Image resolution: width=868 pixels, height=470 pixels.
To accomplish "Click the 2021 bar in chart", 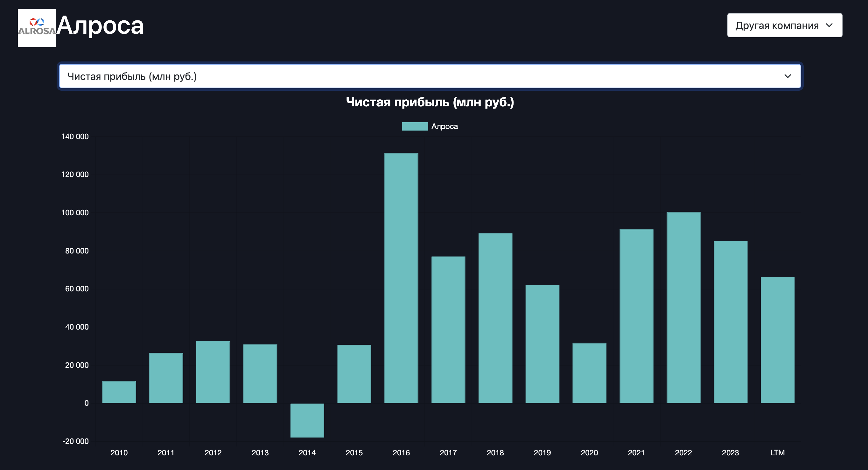I will [636, 316].
